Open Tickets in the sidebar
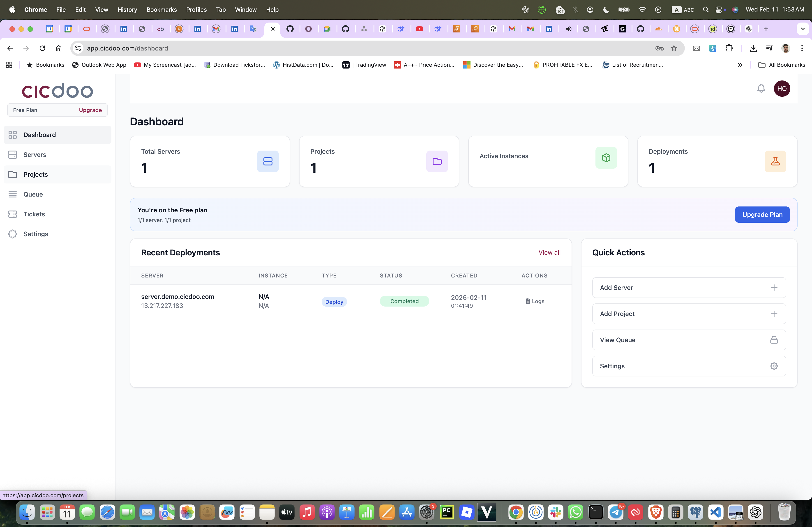The image size is (812, 527). tap(34, 214)
